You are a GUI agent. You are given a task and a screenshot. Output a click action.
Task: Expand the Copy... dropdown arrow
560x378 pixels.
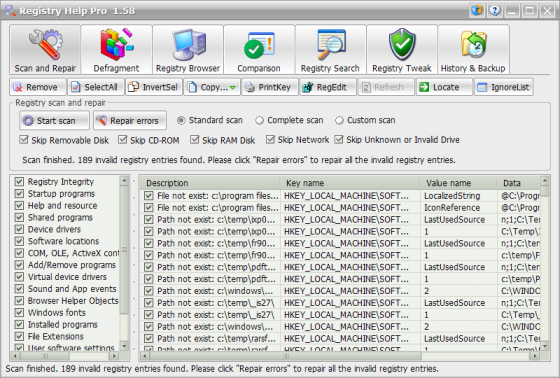[x=232, y=88]
